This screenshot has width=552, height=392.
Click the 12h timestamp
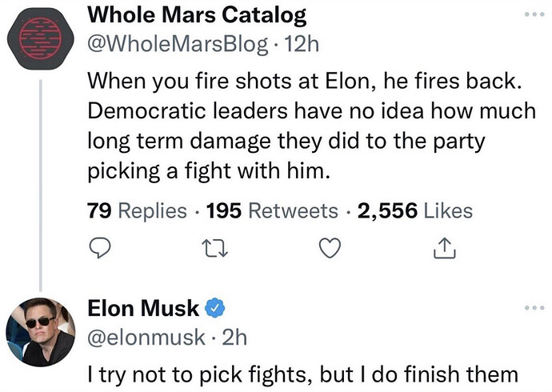click(302, 44)
